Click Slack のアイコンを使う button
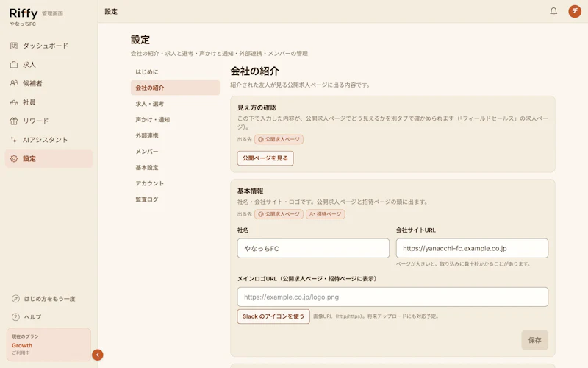This screenshot has height=368, width=588. (x=273, y=316)
